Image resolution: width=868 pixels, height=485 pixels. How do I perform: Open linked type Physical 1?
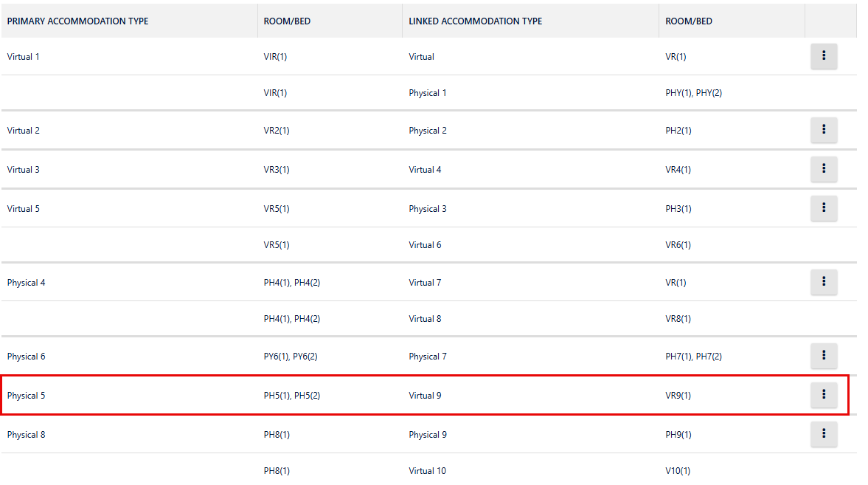tap(428, 93)
